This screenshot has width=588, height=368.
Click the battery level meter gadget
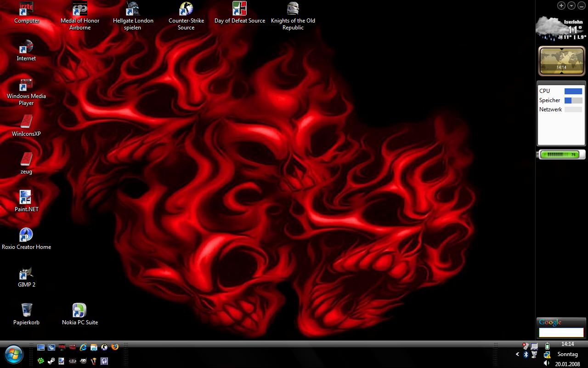coord(561,155)
